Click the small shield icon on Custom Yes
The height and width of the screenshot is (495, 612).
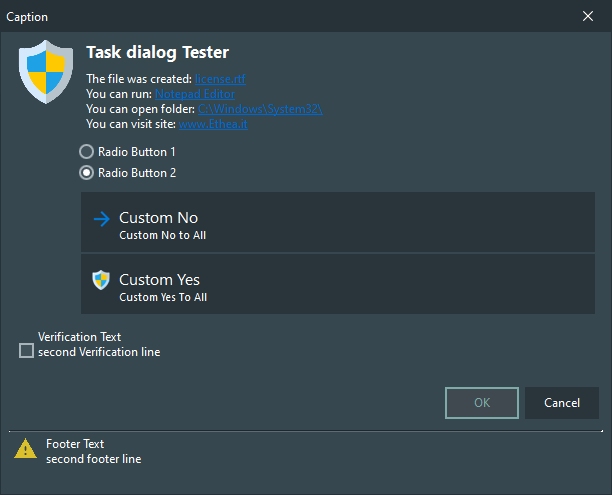click(x=101, y=280)
